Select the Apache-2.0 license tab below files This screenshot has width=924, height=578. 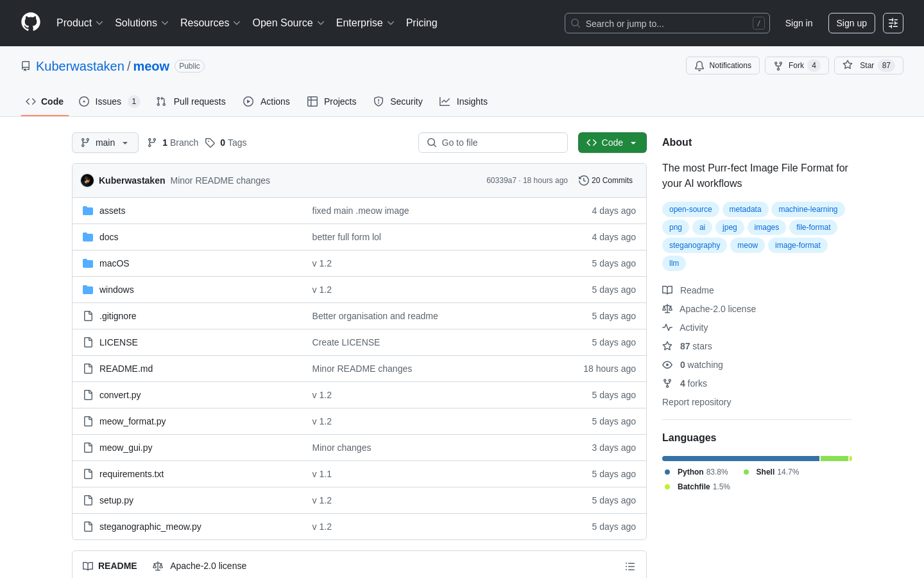200,566
